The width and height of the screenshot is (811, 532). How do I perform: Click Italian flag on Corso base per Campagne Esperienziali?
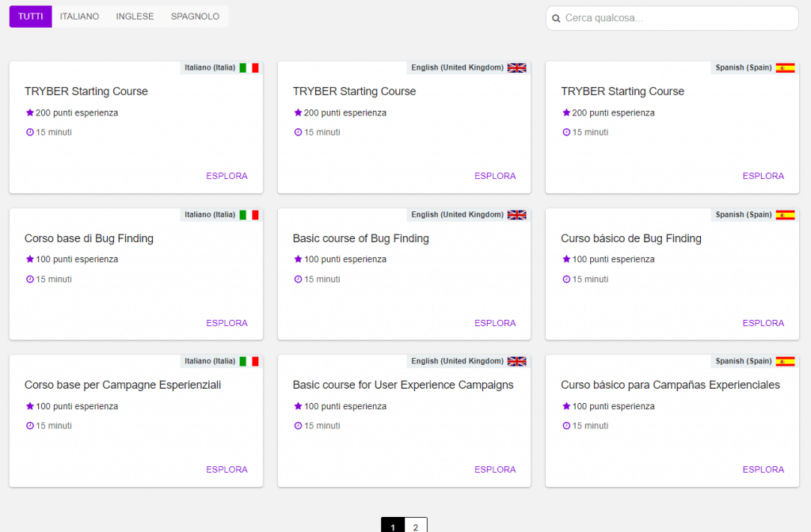(249, 361)
